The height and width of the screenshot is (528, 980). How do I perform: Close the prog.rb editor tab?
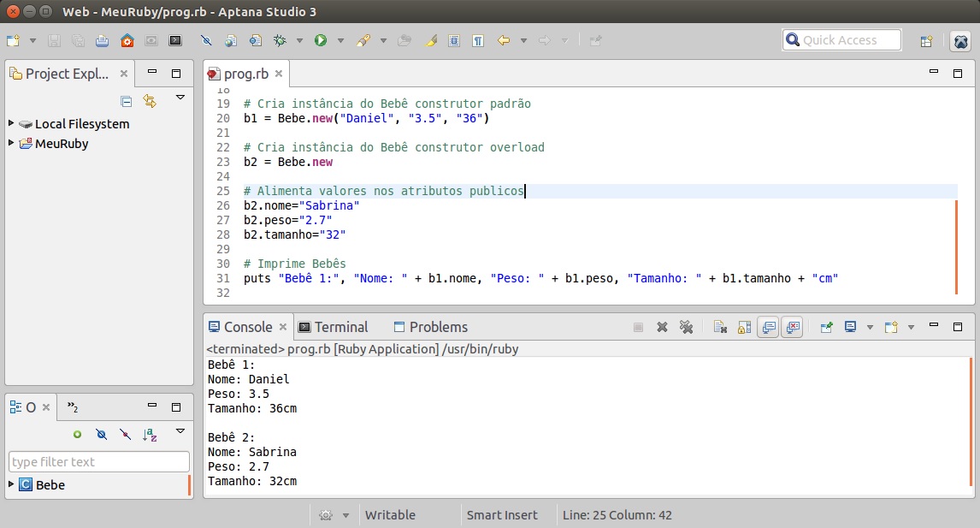[x=278, y=74]
